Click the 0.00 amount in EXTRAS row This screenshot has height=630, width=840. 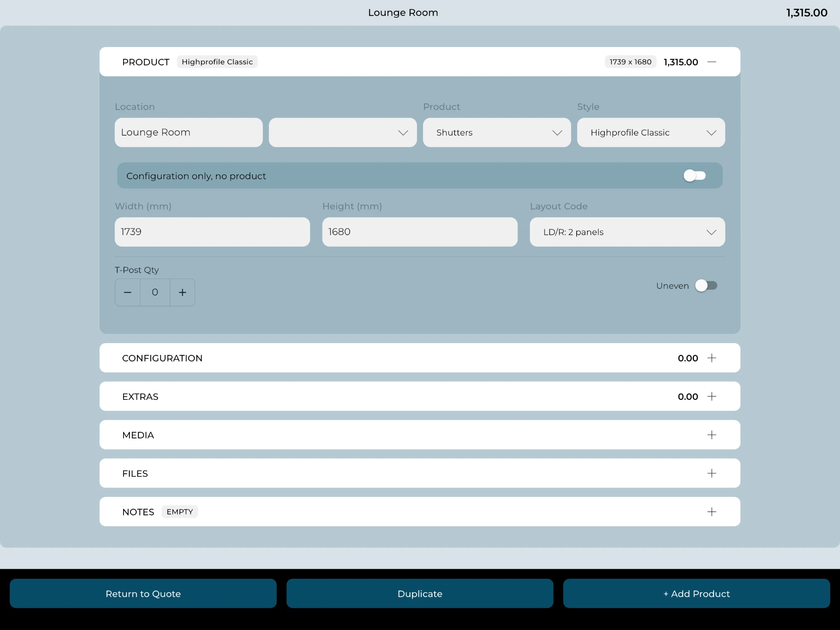click(x=688, y=396)
